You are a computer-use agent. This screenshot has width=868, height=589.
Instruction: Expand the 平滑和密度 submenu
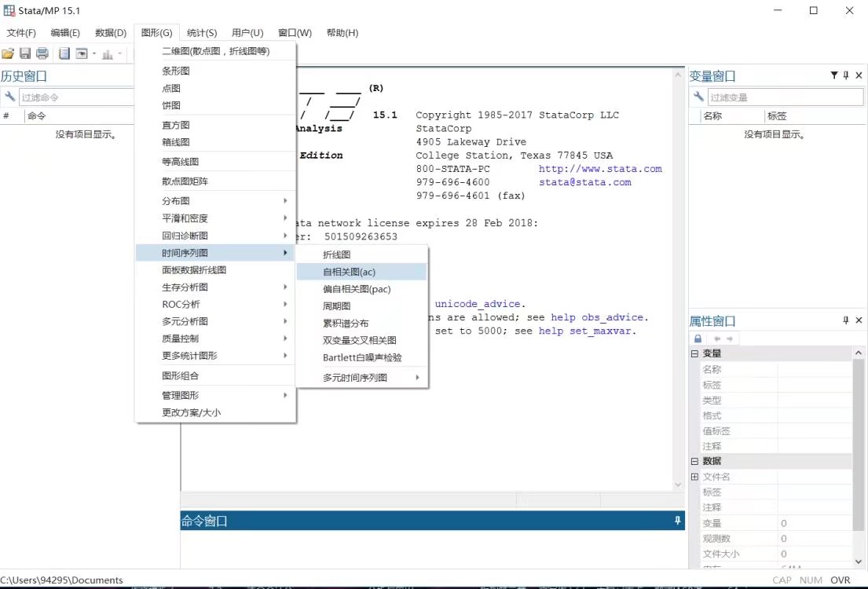(215, 218)
